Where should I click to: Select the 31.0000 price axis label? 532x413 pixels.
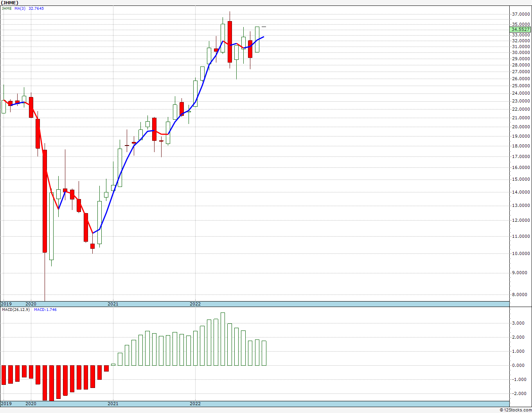[521, 47]
